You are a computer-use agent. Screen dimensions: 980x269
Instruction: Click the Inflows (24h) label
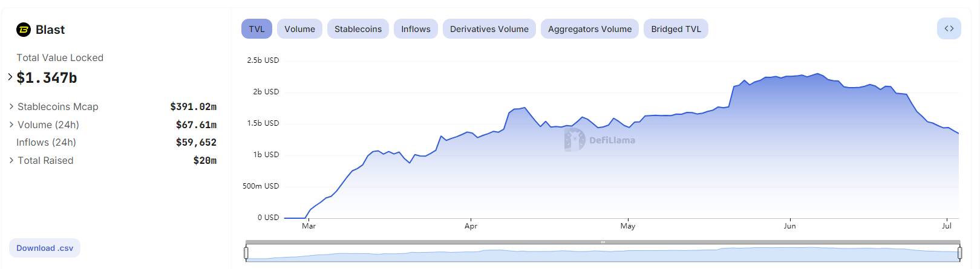pos(46,142)
